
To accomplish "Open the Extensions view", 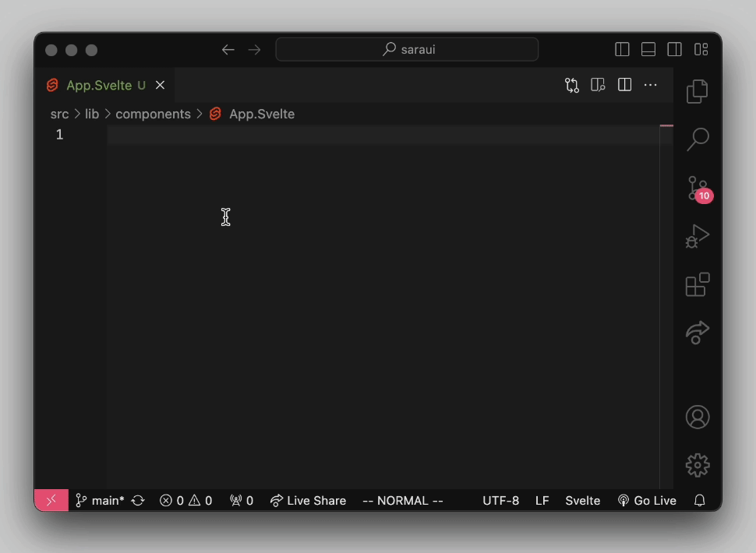I will tap(698, 284).
